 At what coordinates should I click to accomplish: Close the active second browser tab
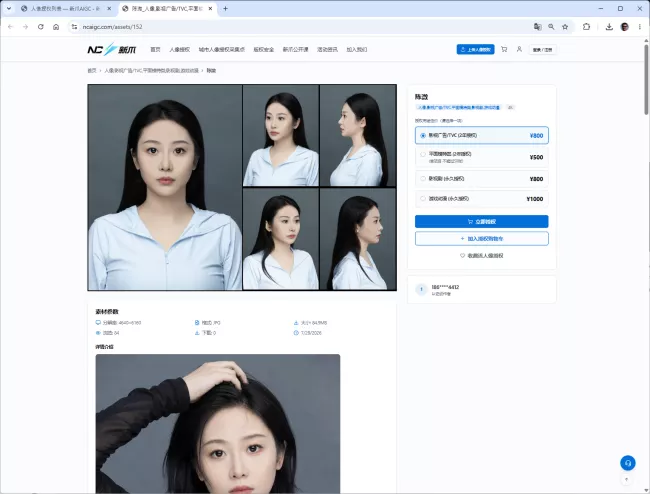coord(211,8)
